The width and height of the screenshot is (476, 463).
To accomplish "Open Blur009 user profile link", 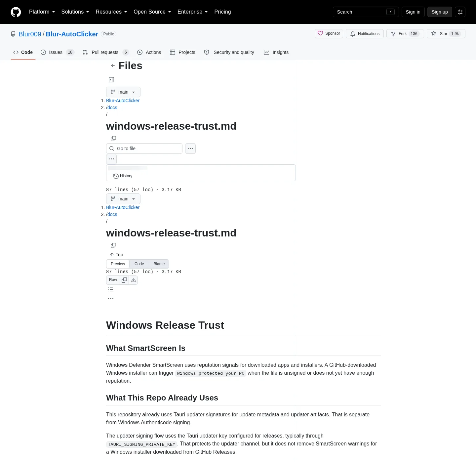I will [x=30, y=34].
